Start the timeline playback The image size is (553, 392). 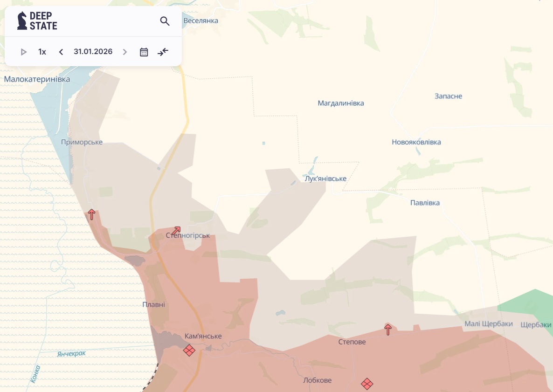pyautogui.click(x=24, y=52)
